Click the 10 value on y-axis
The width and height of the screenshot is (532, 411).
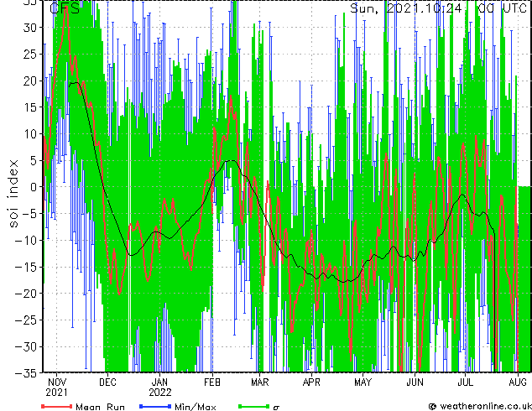(x=29, y=134)
